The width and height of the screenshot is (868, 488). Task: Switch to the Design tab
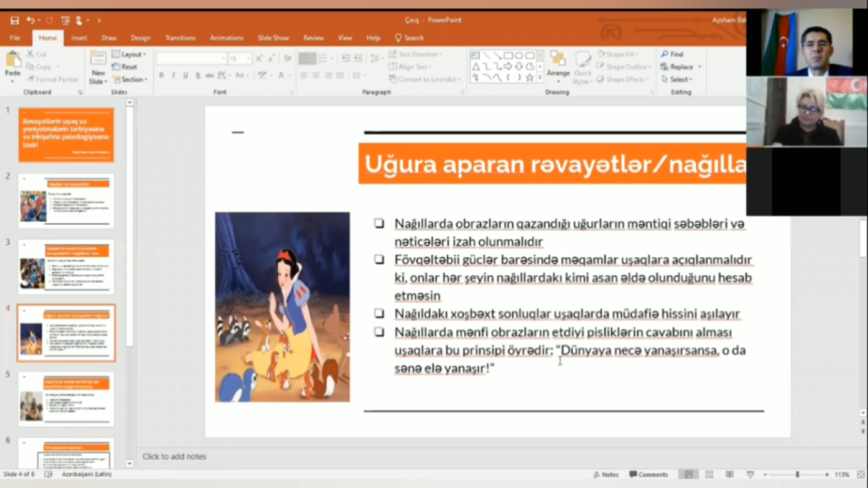pos(141,38)
